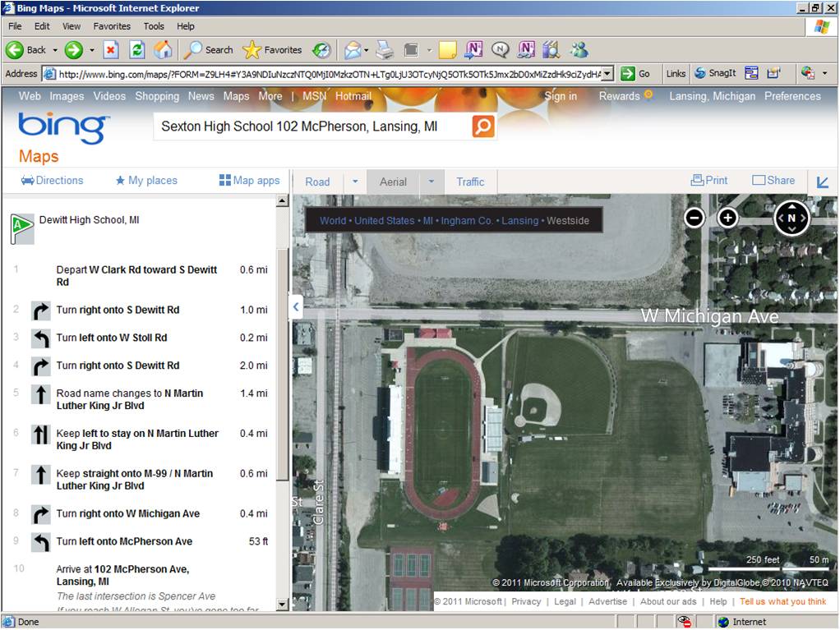Open the Tools menu
Viewport: 840px width, 630px height.
click(x=154, y=26)
